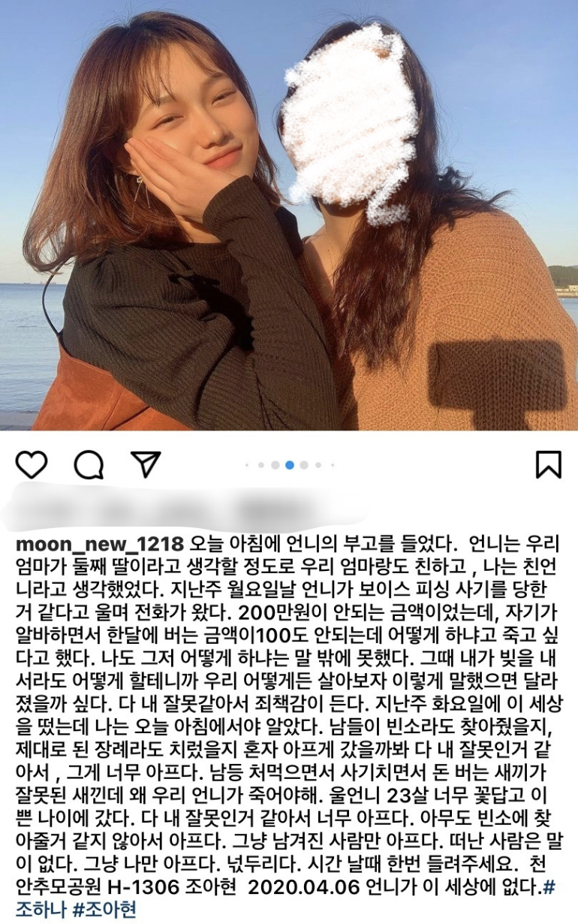Go to the carousel dot just right of the blue dot
Viewport: 578px width, 924px height.
[x=304, y=465]
